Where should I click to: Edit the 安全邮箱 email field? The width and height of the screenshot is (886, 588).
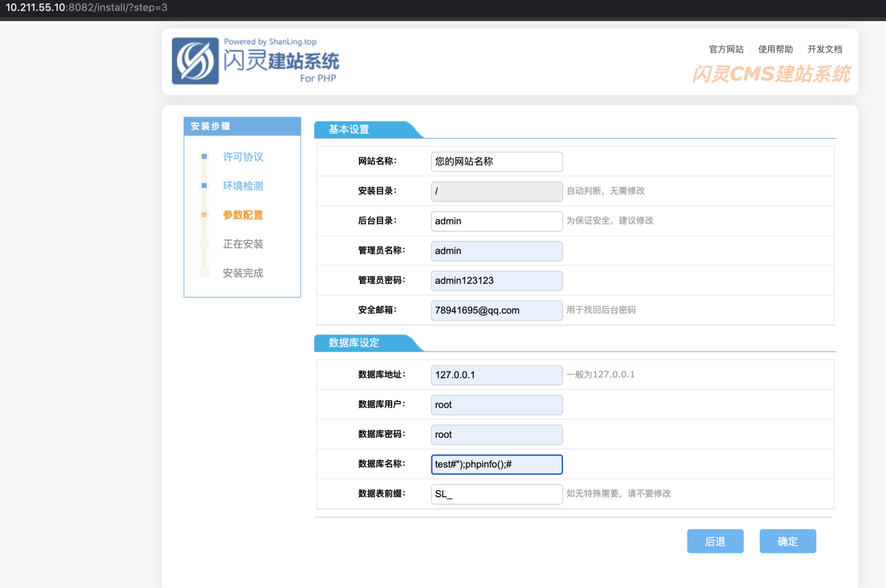pyautogui.click(x=497, y=310)
